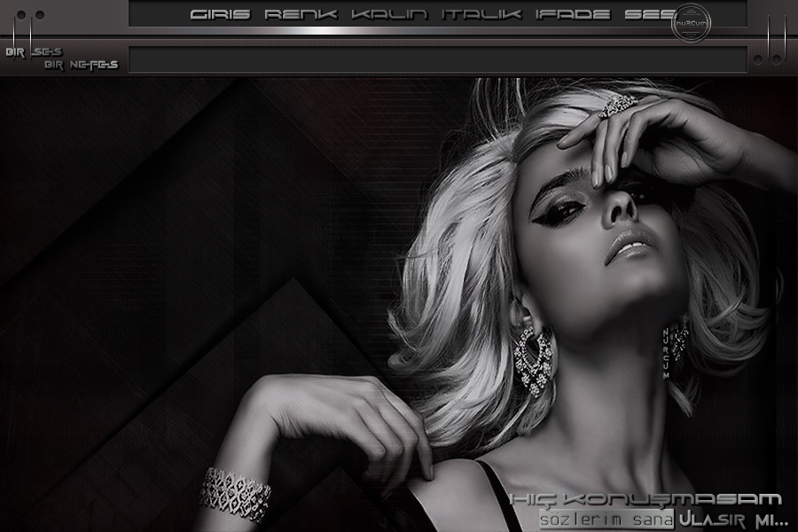
Task: Click the diamond bracelet on the wrist
Action: (x=234, y=492)
